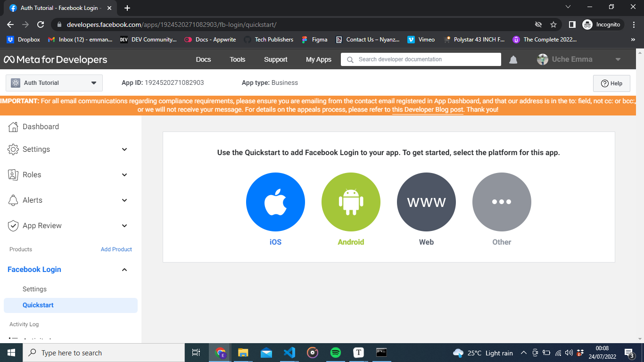Show hidden system tray icons

(x=524, y=353)
